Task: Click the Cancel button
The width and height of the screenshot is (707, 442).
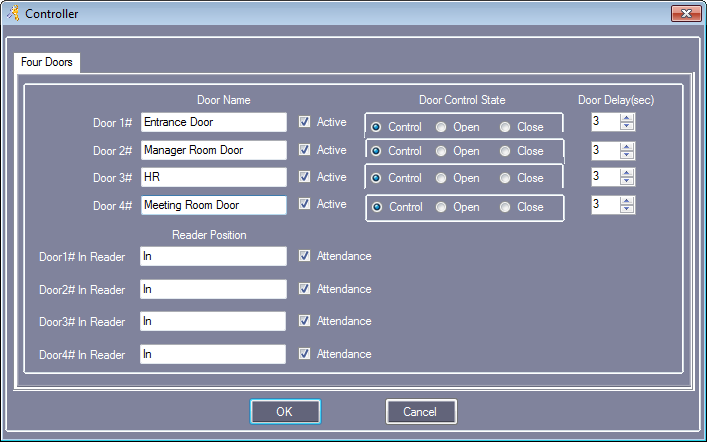Action: [x=421, y=411]
